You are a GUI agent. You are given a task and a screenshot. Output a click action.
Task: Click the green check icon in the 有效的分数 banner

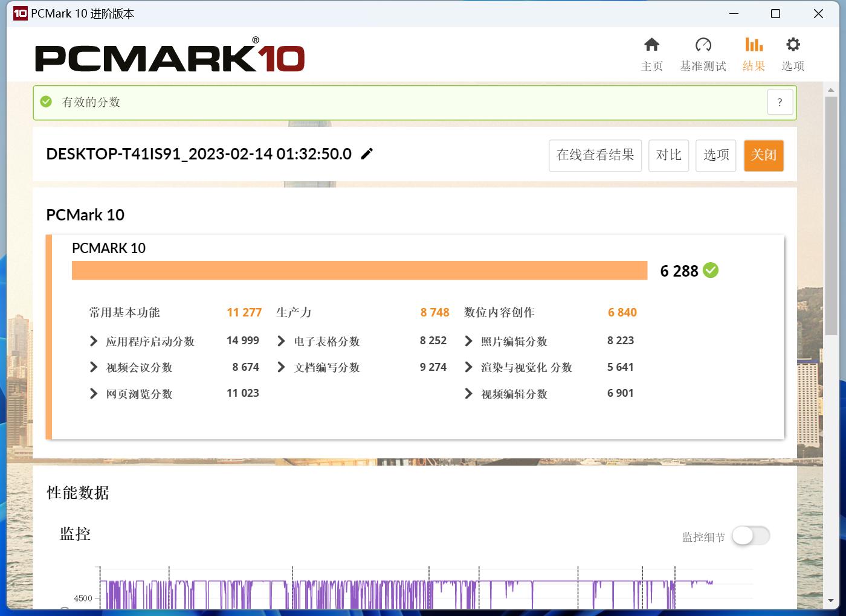(46, 101)
